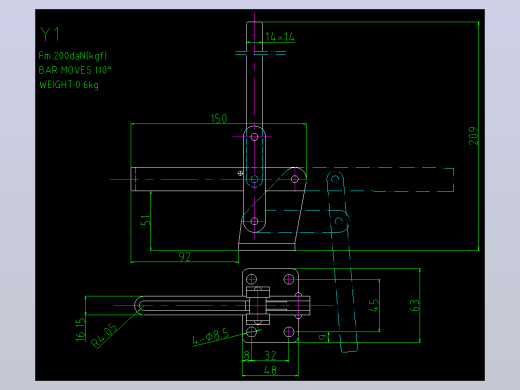This screenshot has height=390, width=520.
Task: Click the 63 dimension value
Action: tap(414, 305)
